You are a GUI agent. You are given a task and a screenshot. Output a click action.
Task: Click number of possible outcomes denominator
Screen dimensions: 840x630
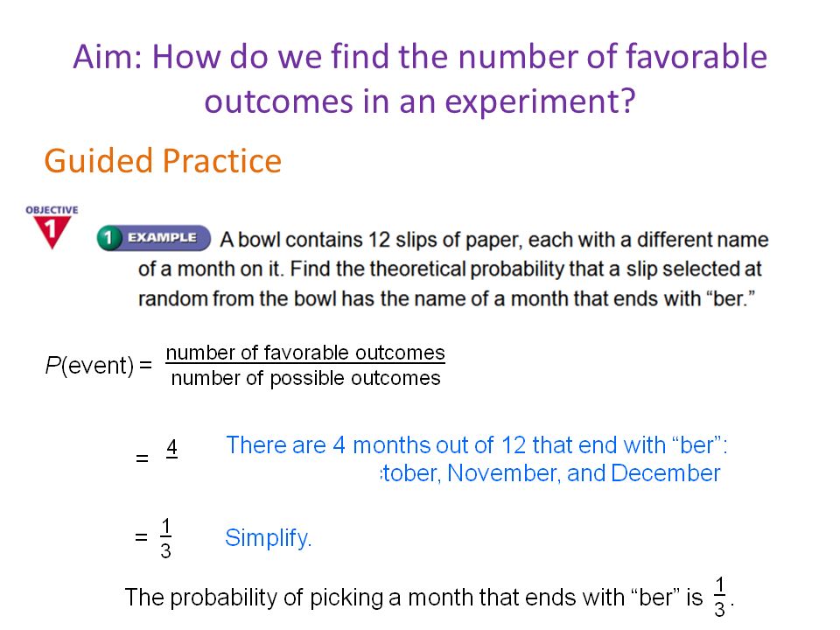coord(305,378)
